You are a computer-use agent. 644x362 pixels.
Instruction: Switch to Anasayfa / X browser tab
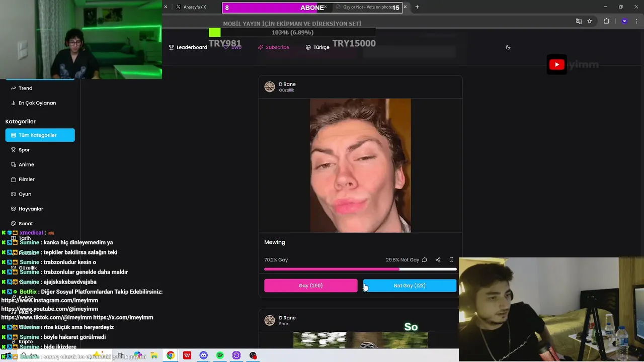(x=194, y=7)
